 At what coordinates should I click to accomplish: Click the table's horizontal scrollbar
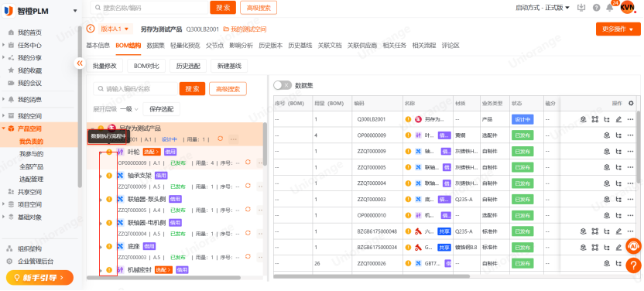click(372, 276)
